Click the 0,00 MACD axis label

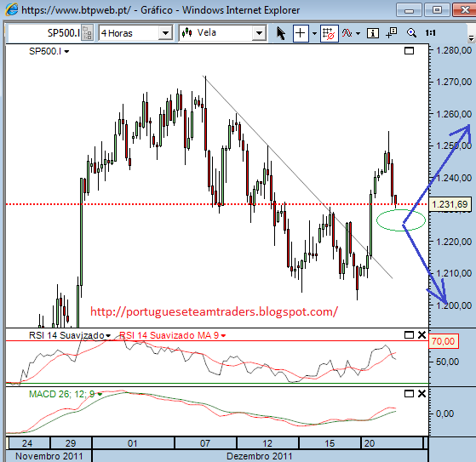(x=444, y=414)
